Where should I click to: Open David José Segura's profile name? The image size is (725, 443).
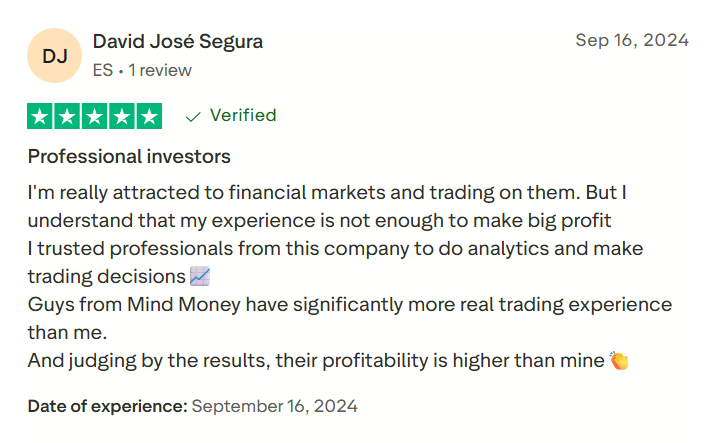pyautogui.click(x=177, y=41)
